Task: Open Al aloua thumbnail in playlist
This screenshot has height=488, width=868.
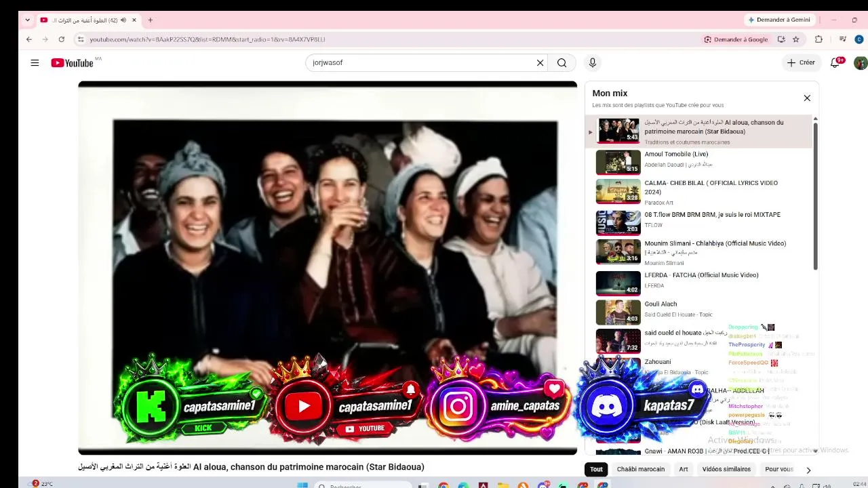Action: pos(618,131)
